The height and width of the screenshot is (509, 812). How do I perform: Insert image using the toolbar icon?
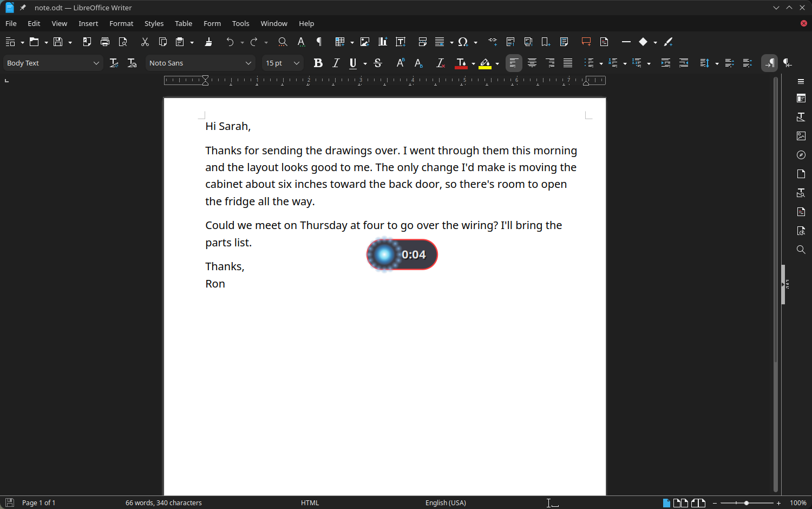pos(365,42)
